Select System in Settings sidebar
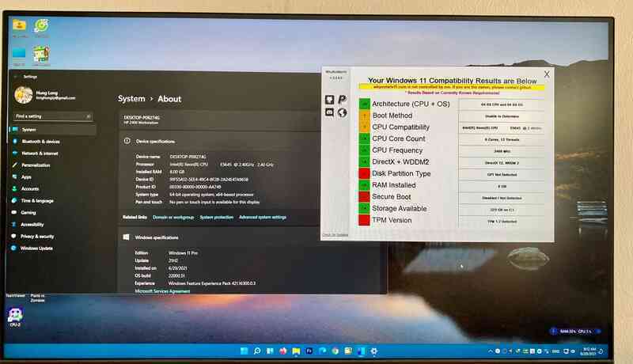This screenshot has width=633, height=364. coord(52,130)
